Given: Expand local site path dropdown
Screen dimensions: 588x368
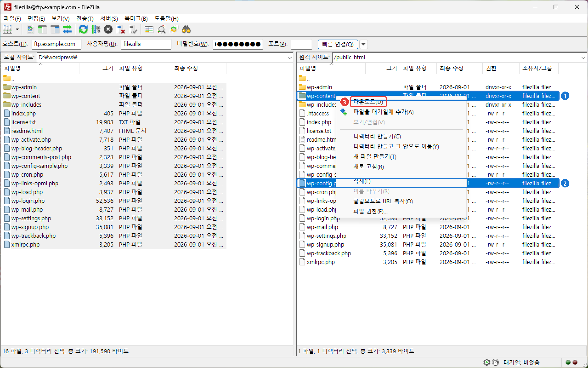Looking at the screenshot, I should (x=290, y=57).
